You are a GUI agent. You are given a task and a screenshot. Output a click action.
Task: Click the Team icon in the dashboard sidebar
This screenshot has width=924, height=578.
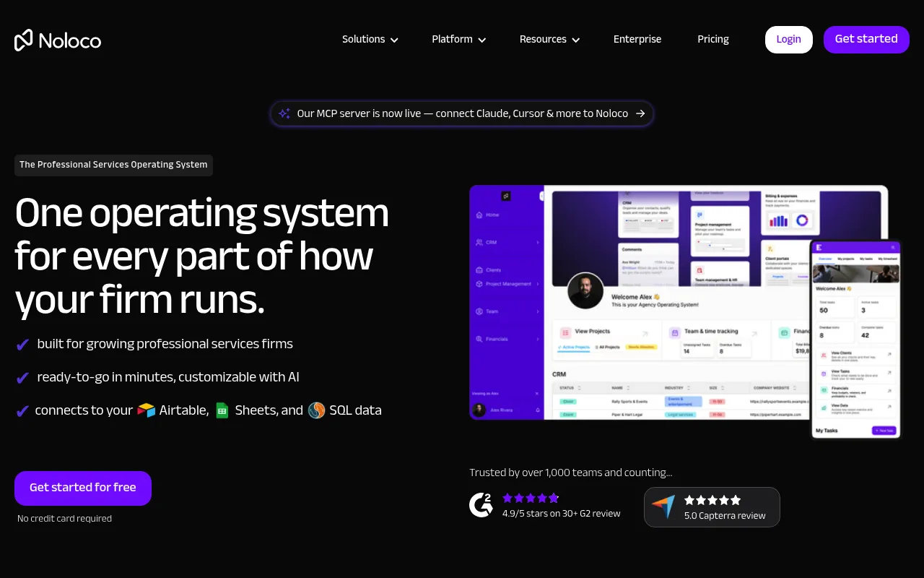coord(479,311)
